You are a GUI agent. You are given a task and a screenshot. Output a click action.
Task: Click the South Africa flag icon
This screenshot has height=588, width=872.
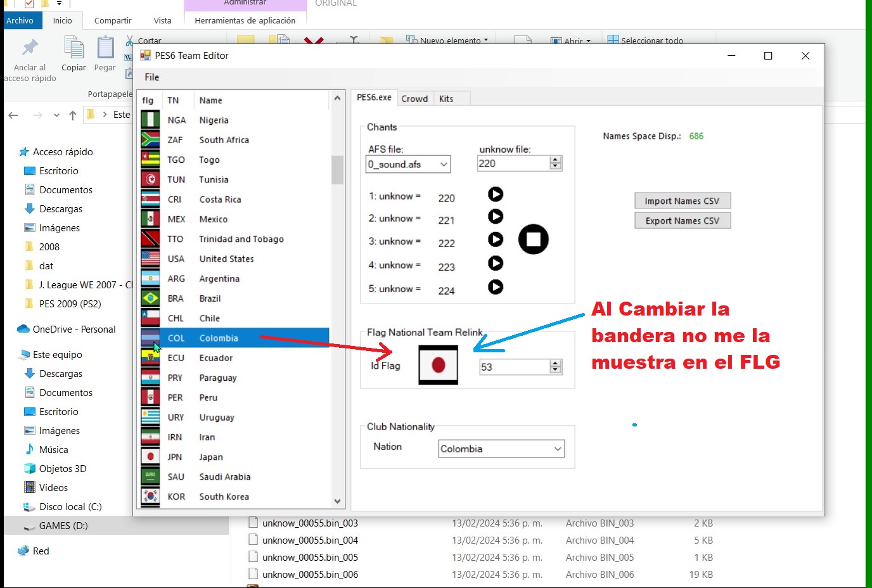coord(150,139)
